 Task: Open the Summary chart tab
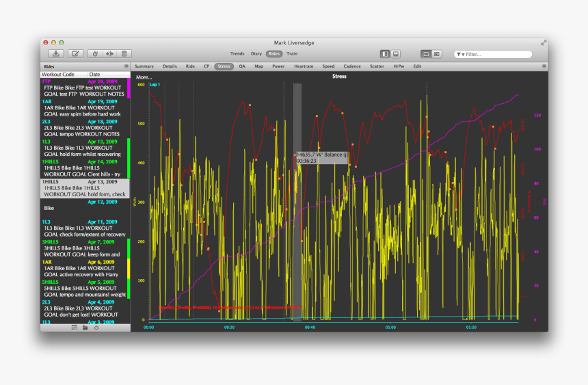tap(144, 66)
